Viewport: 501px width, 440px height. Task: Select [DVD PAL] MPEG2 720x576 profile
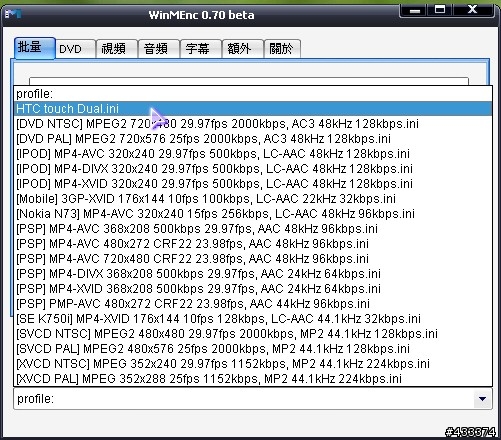253,139
